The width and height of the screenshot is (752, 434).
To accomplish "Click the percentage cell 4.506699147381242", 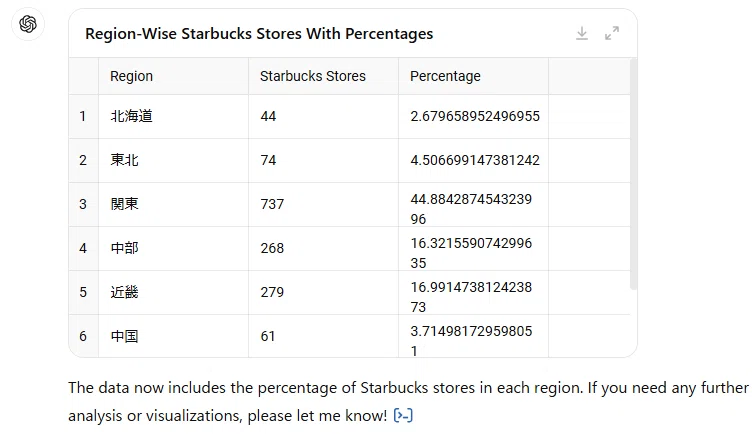I will (473, 161).
